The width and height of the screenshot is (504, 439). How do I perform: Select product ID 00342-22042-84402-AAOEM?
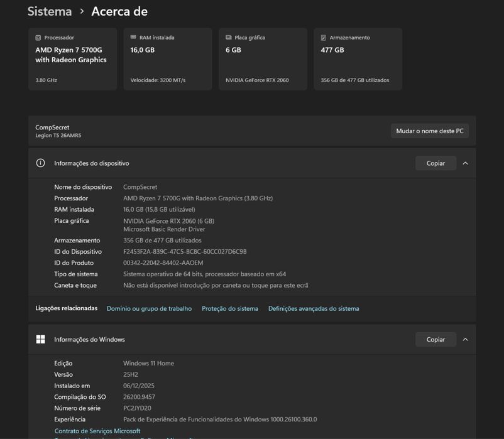point(163,263)
